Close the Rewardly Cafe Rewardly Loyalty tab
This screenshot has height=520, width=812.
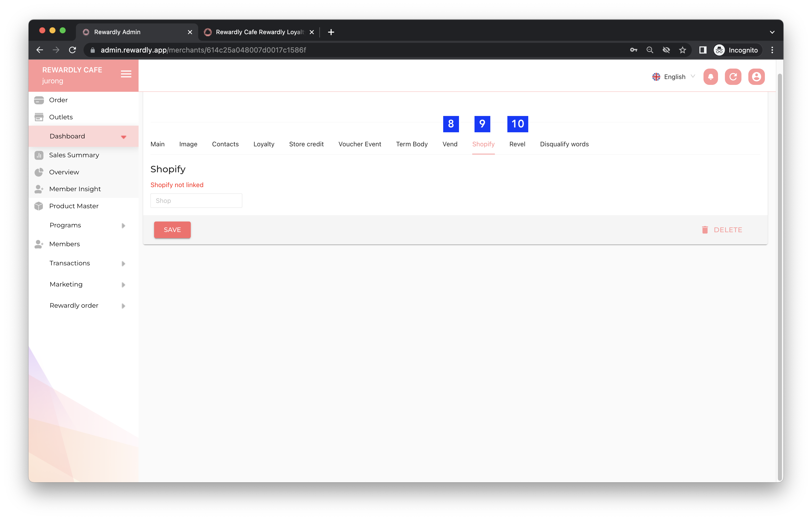311,32
